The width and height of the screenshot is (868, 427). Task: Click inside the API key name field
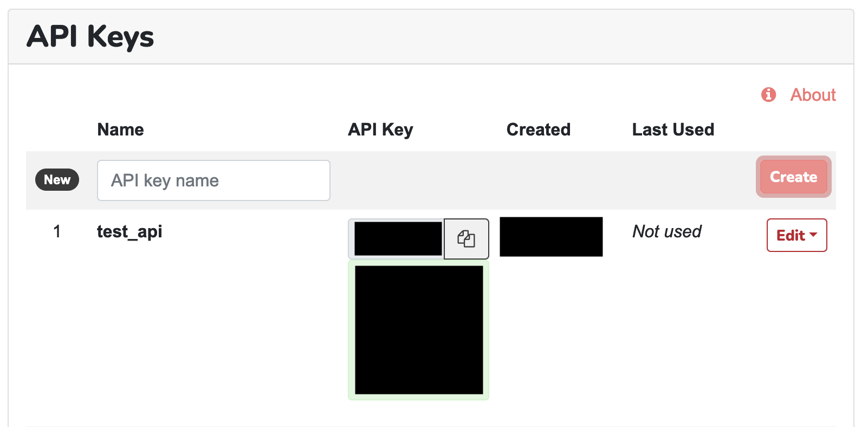213,180
